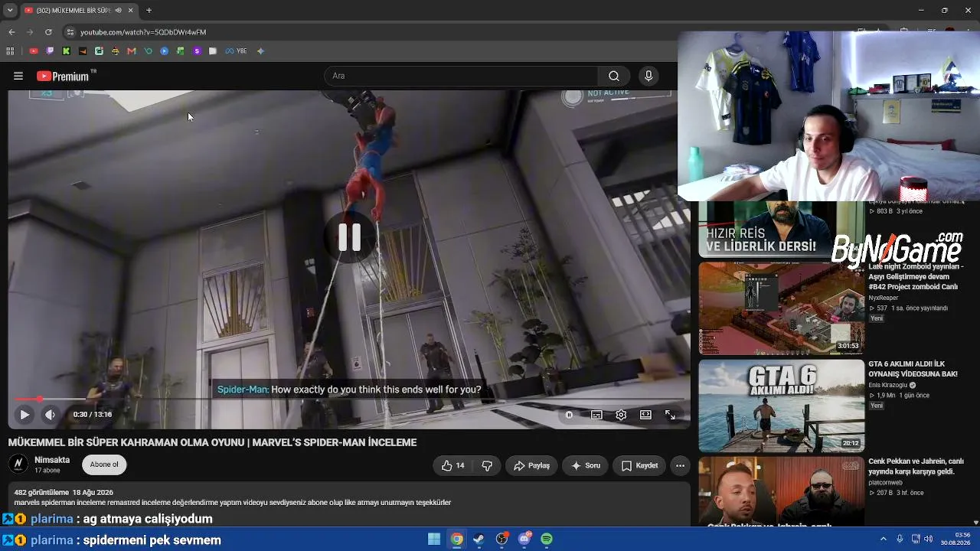The image size is (980, 551).
Task: Mute the tab via its speaker icon
Action: (x=118, y=10)
